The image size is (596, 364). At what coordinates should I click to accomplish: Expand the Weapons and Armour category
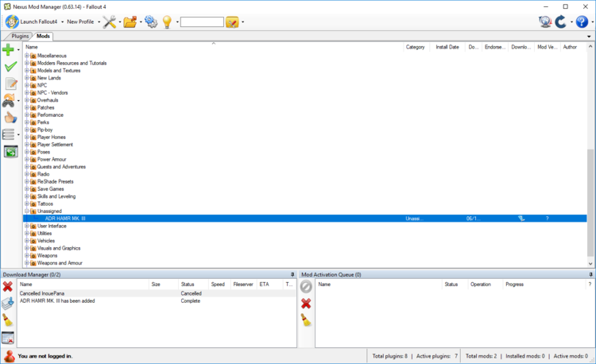pos(27,263)
